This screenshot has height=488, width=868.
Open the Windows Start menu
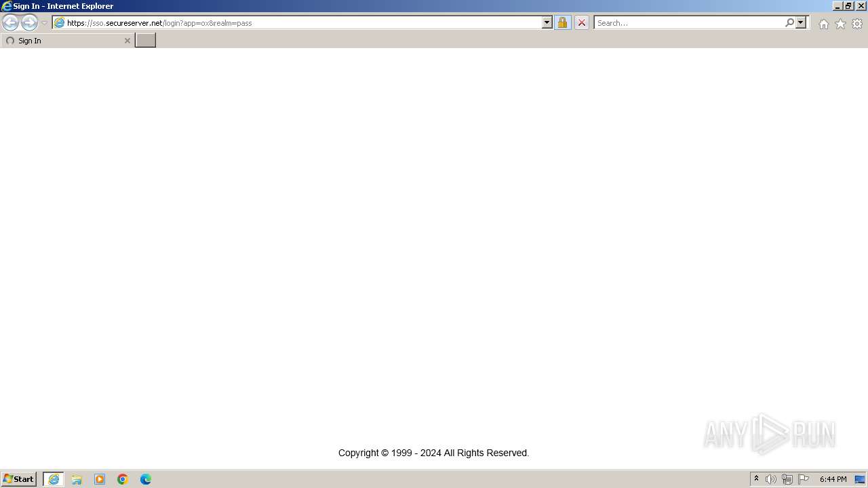pos(19,479)
